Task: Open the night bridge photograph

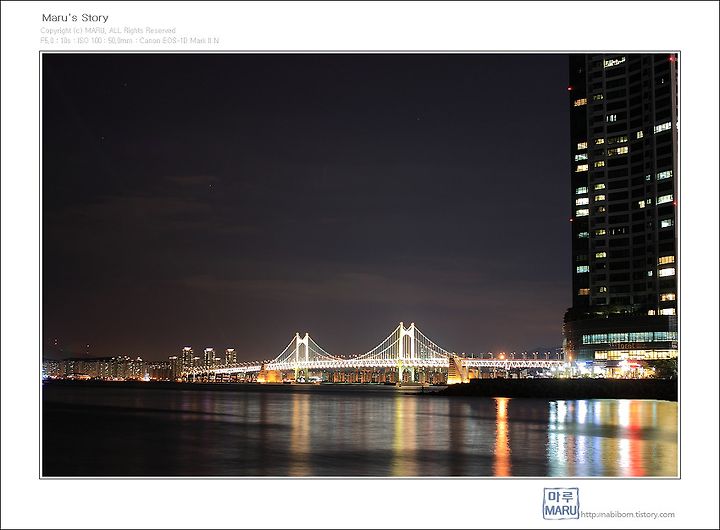Action: point(360,265)
